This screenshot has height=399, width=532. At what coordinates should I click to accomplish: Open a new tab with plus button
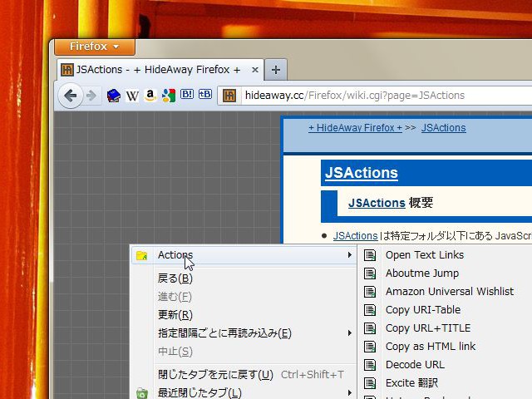coord(275,70)
